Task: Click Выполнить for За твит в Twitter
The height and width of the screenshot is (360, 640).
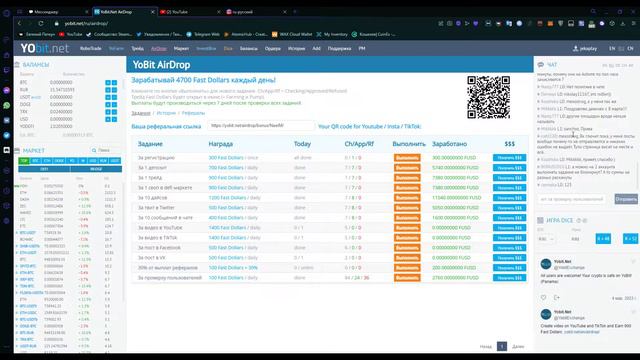Action: click(407, 208)
